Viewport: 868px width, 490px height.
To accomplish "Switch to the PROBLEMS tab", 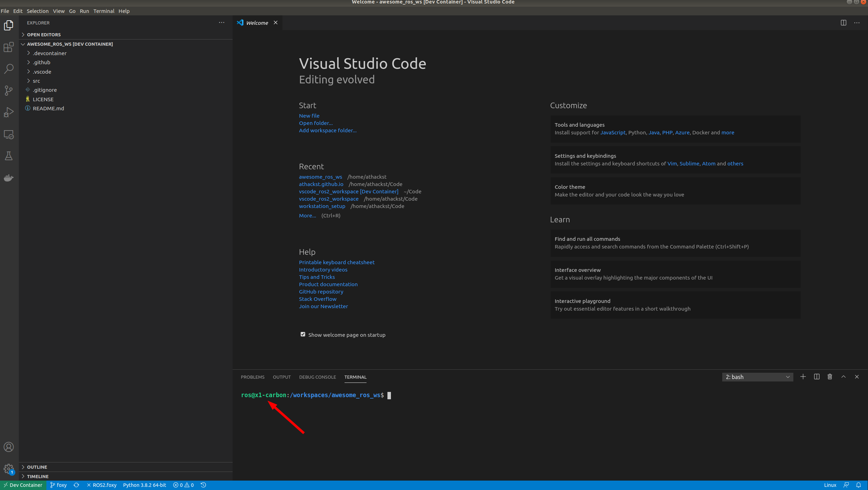I will coord(252,377).
